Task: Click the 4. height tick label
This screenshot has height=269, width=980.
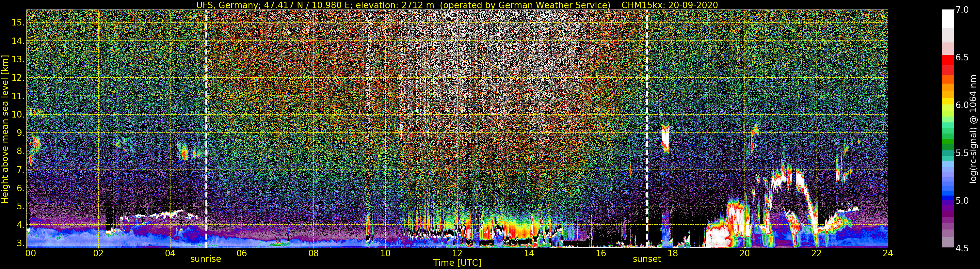Action: [x=21, y=225]
